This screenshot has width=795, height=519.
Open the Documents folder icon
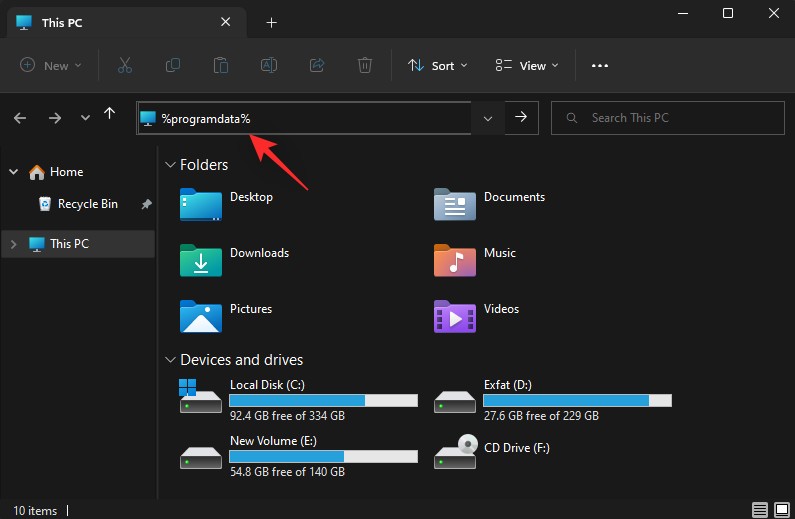(x=455, y=204)
